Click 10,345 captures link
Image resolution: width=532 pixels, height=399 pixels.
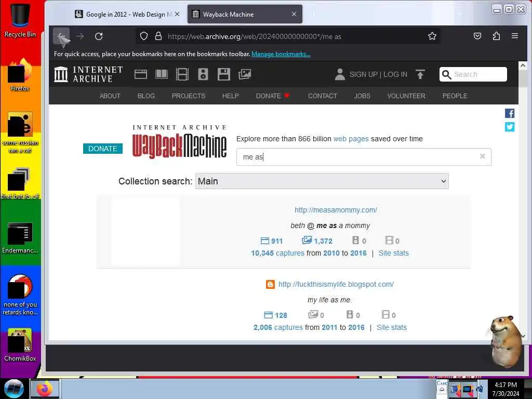pyautogui.click(x=277, y=253)
